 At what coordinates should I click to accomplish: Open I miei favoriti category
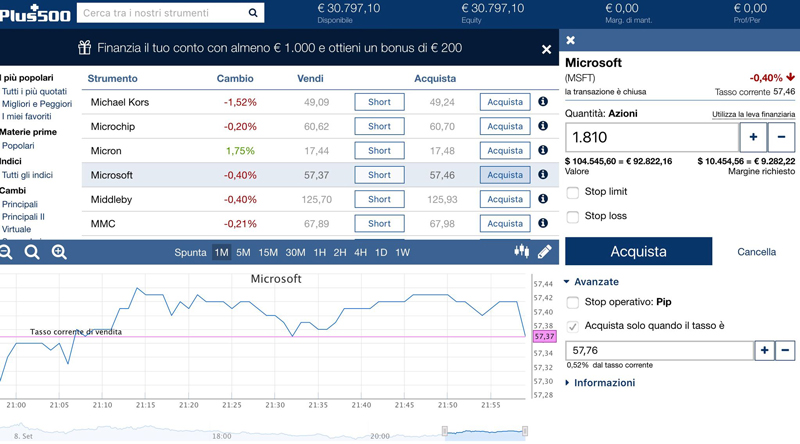[x=27, y=116]
